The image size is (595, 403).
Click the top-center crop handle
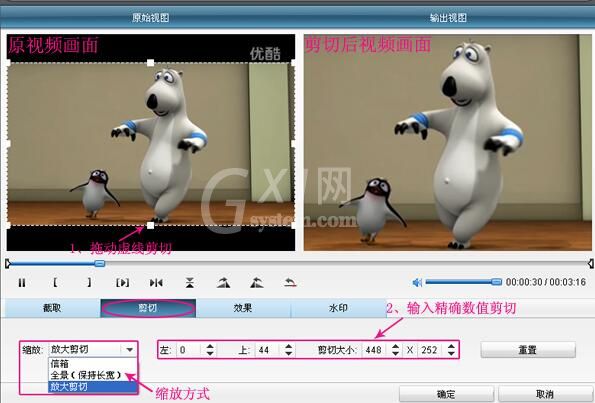[151, 63]
